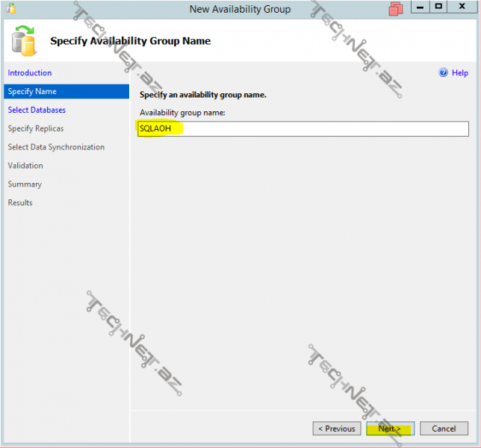Click the blue Help question mark icon
Screen dimensions: 481x448
coord(443,73)
